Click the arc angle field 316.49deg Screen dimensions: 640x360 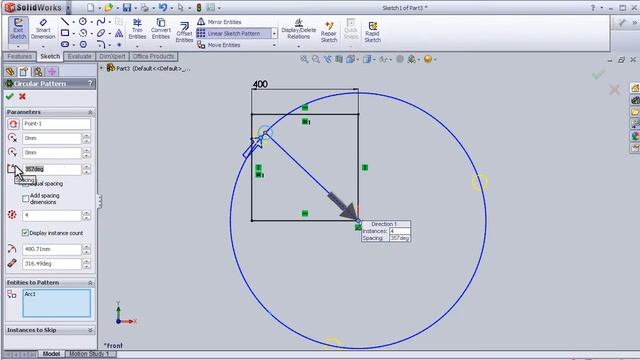pyautogui.click(x=52, y=264)
